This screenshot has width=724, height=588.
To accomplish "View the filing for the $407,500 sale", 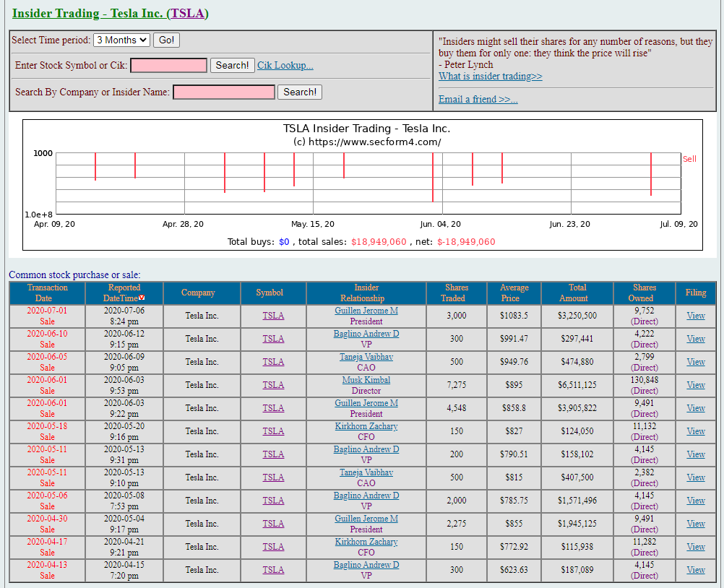I will [695, 477].
